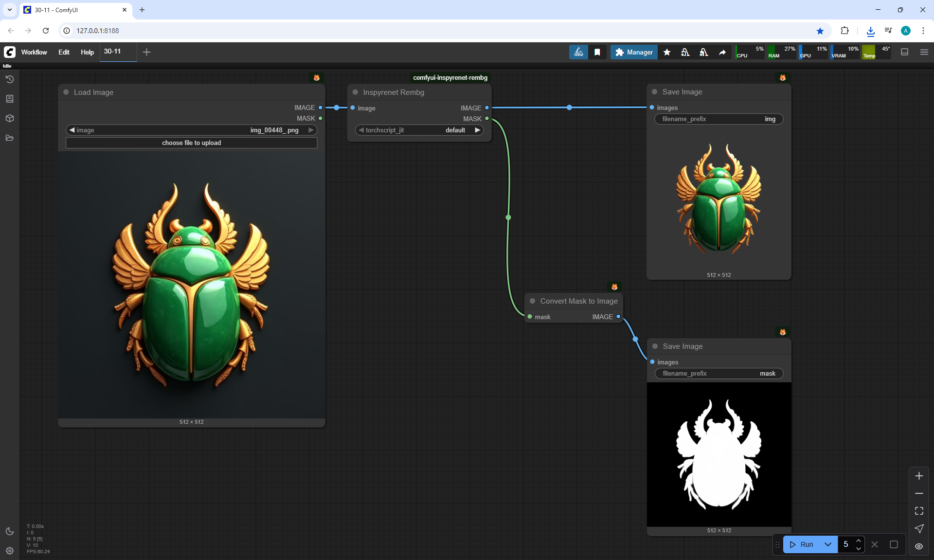Open the queue history sidebar icon

[x=10, y=79]
